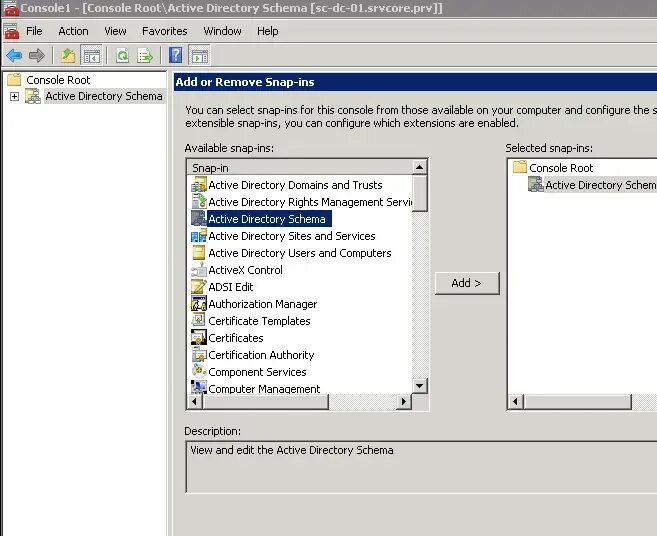
Task: Click scroll up arrow of available snap-ins
Action: [x=419, y=168]
